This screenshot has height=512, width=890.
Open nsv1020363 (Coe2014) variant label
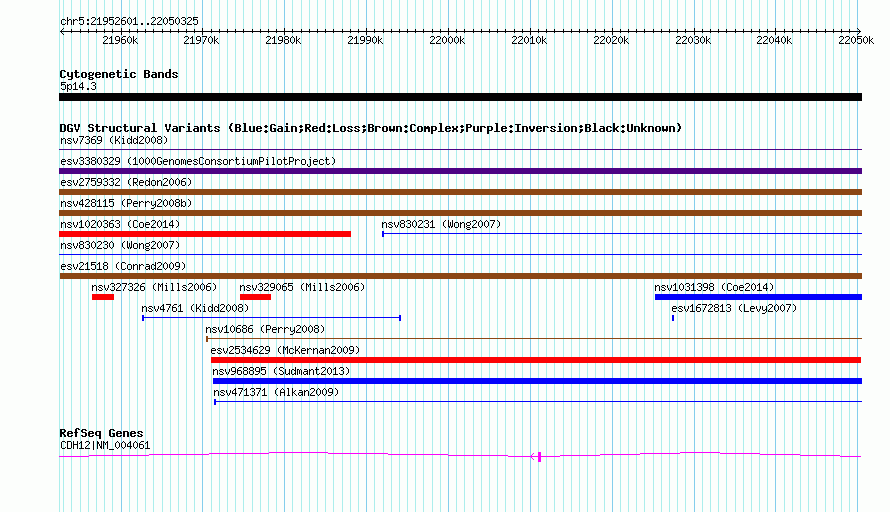click(120, 224)
